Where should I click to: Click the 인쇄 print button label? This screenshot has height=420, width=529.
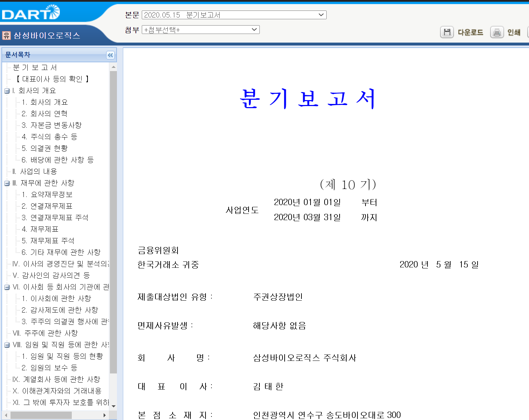point(514,33)
